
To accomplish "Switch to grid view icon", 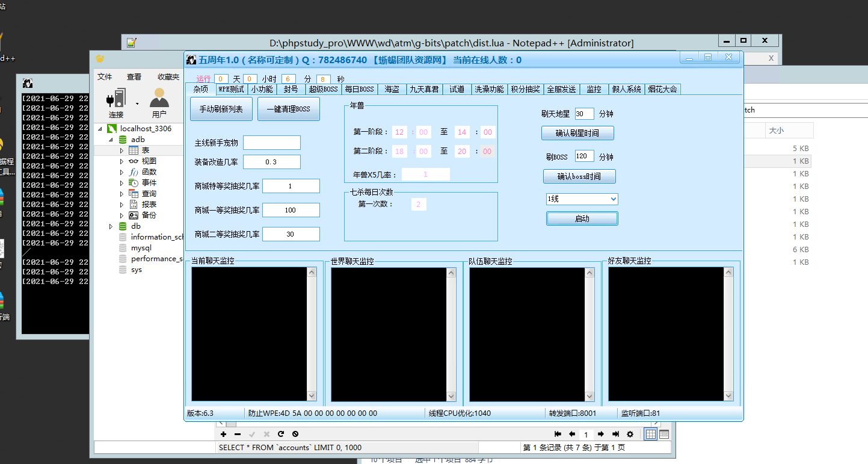I will [651, 434].
